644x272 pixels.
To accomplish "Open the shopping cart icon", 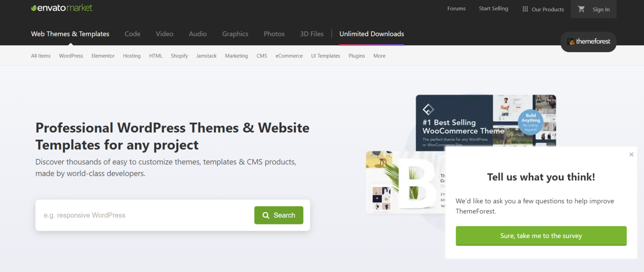I will pyautogui.click(x=581, y=9).
